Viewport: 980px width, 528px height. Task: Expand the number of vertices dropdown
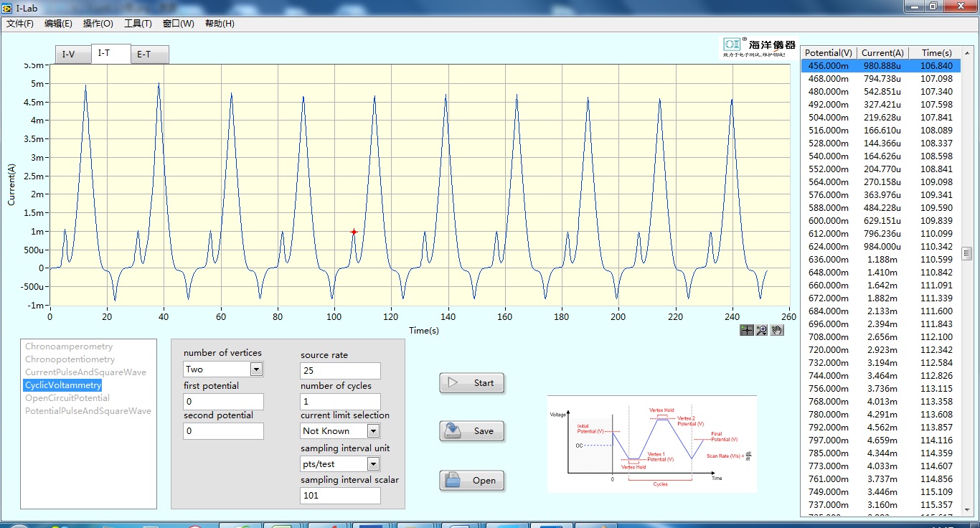(256, 369)
